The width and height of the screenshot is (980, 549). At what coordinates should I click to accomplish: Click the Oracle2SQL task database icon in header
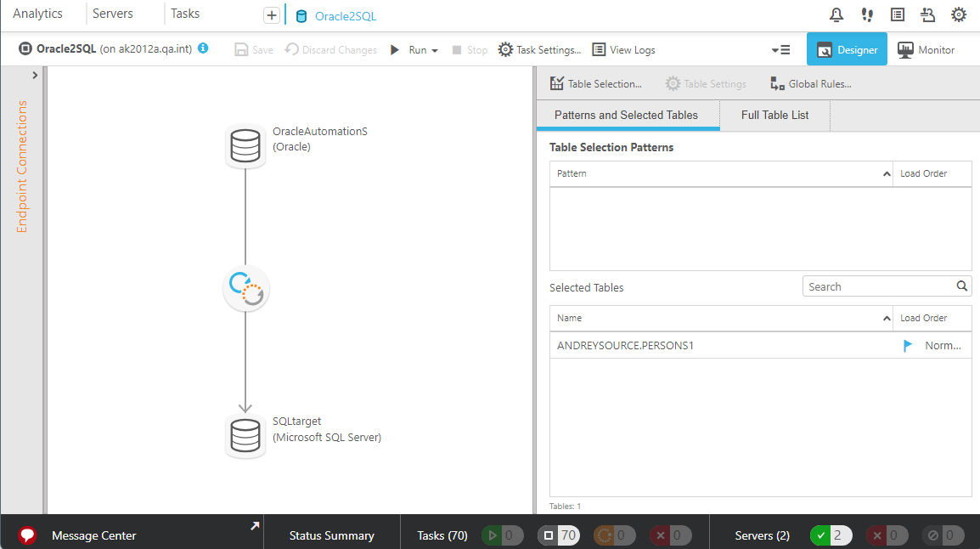tap(301, 14)
